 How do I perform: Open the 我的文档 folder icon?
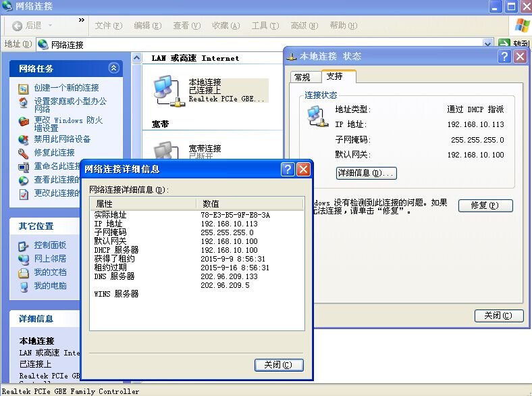[23, 273]
